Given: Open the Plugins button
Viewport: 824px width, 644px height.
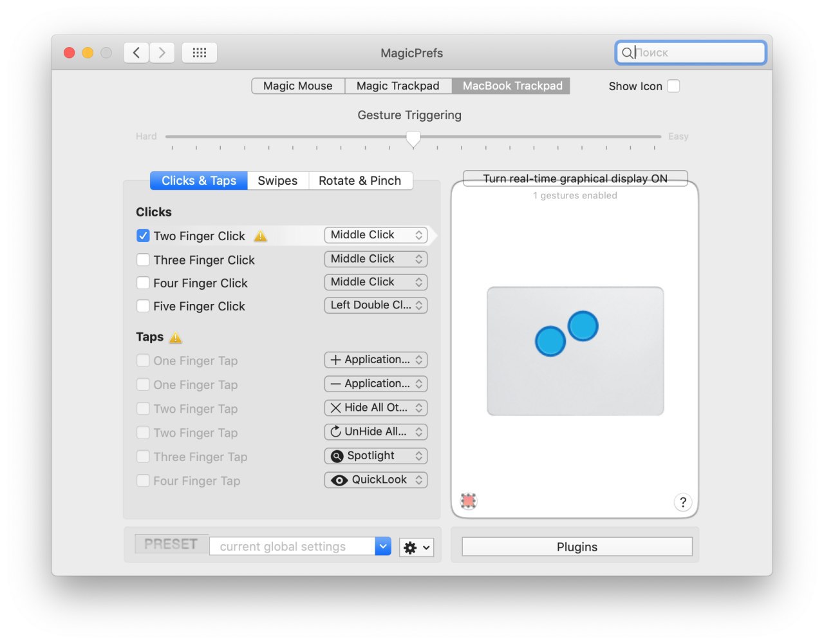Looking at the screenshot, I should click(x=577, y=547).
